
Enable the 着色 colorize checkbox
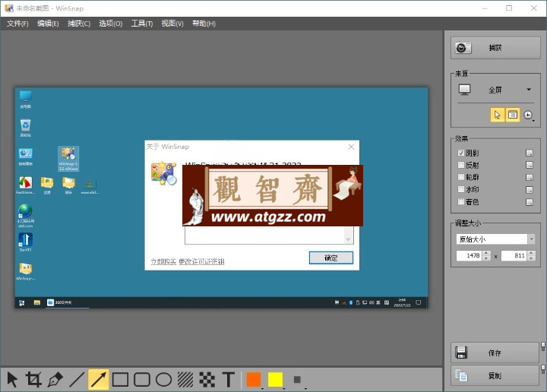click(x=461, y=201)
